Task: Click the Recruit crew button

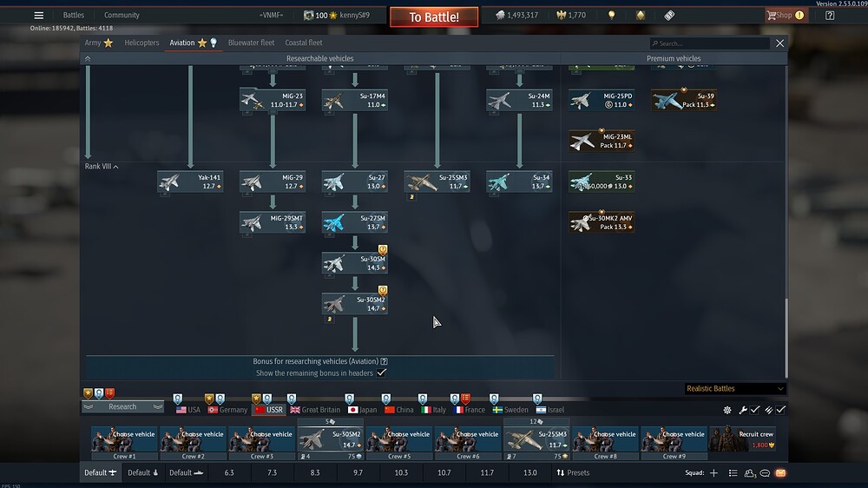Action: click(743, 439)
